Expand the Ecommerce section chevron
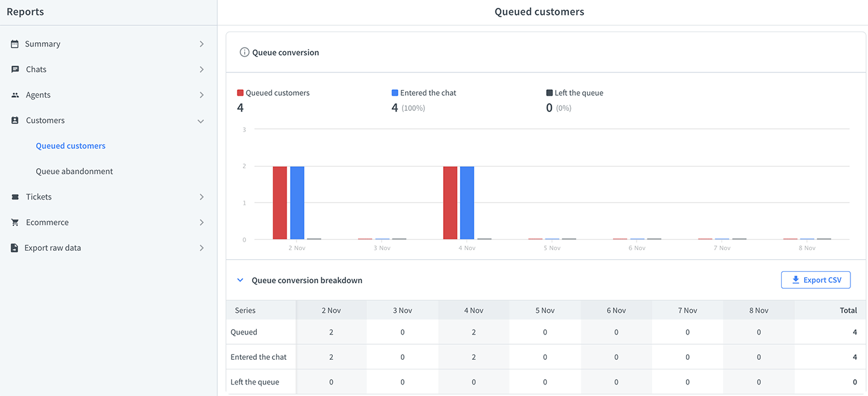The width and height of the screenshot is (868, 396). pos(201,222)
